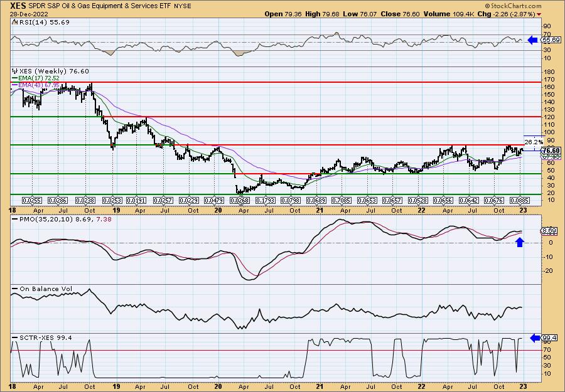
Task: Click the 0.0229 value box
Action: [189, 200]
